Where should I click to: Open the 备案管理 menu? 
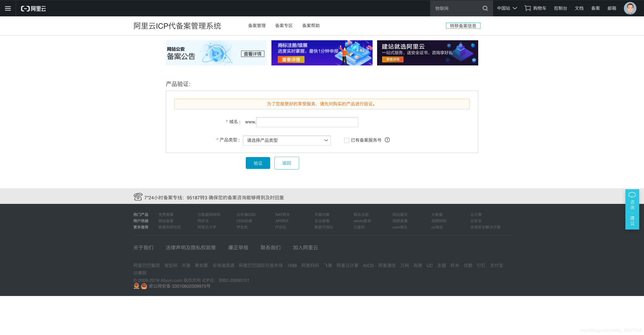[x=257, y=26]
